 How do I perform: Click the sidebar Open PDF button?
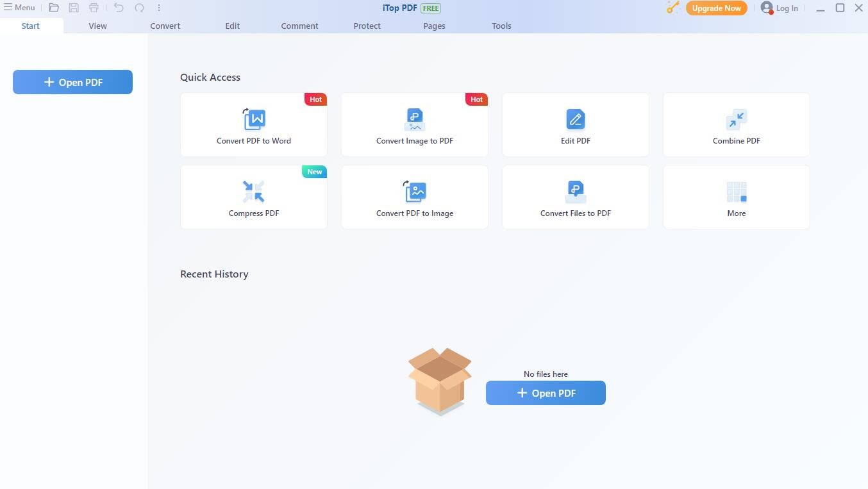tap(72, 82)
